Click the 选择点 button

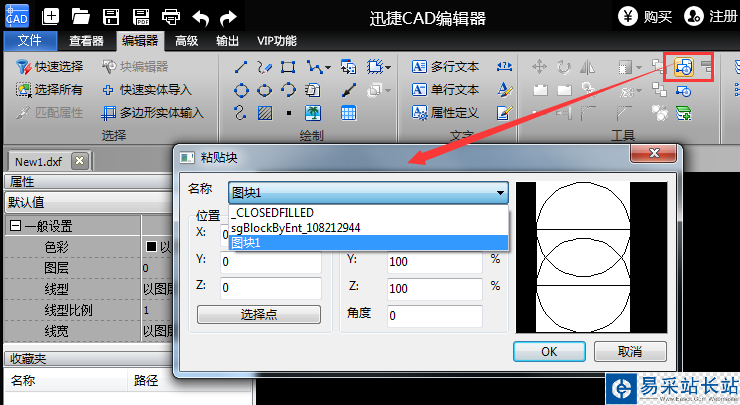click(259, 314)
